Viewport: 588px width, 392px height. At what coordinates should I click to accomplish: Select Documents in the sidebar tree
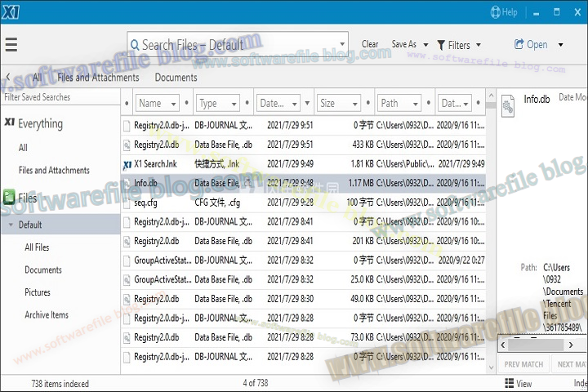[x=43, y=269]
